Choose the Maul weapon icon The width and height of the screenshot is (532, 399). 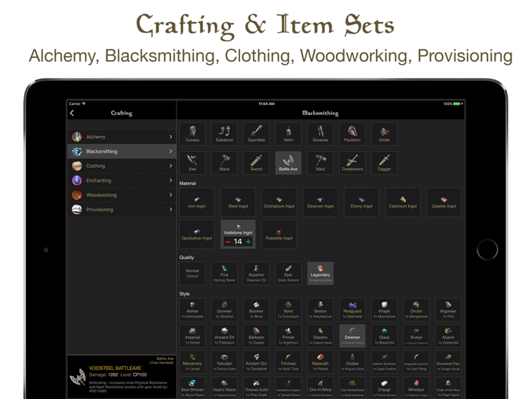[x=320, y=163]
